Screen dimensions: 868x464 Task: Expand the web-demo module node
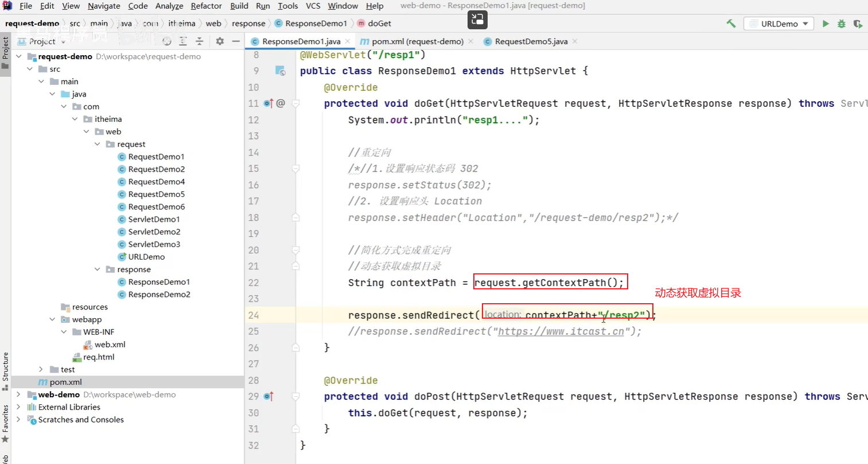(x=19, y=395)
